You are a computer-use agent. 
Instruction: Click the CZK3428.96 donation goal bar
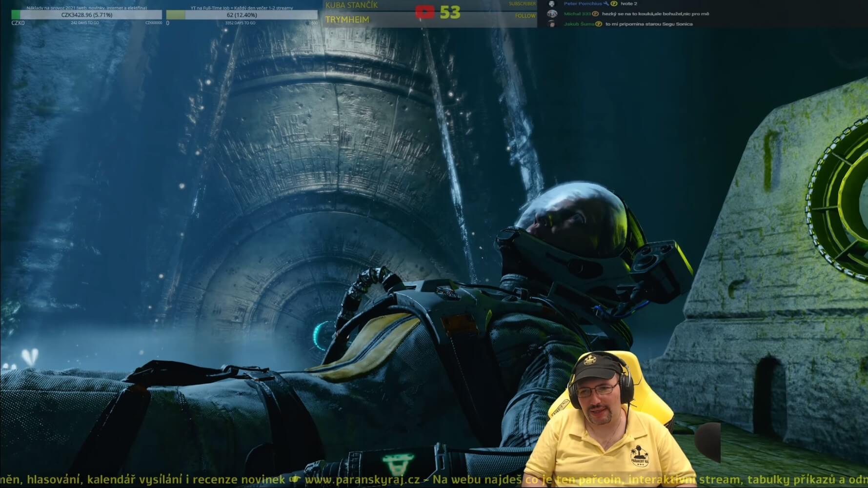tap(86, 15)
